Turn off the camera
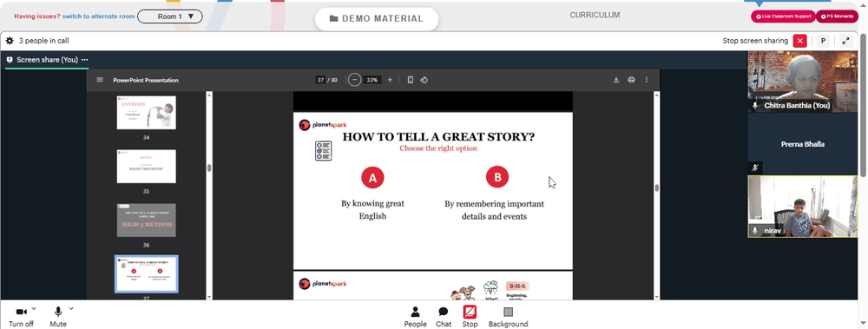The image size is (868, 329). click(21, 317)
